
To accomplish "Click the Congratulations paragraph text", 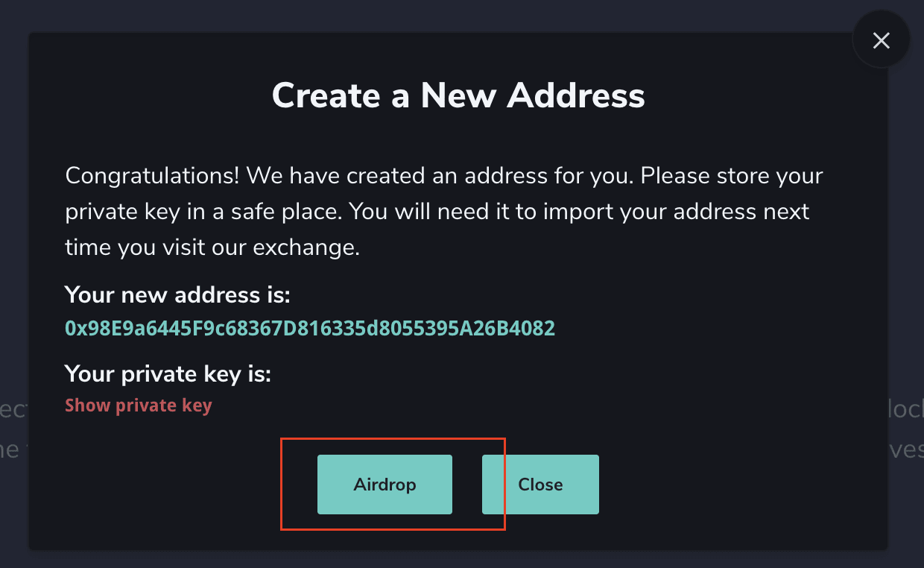I will tap(444, 212).
